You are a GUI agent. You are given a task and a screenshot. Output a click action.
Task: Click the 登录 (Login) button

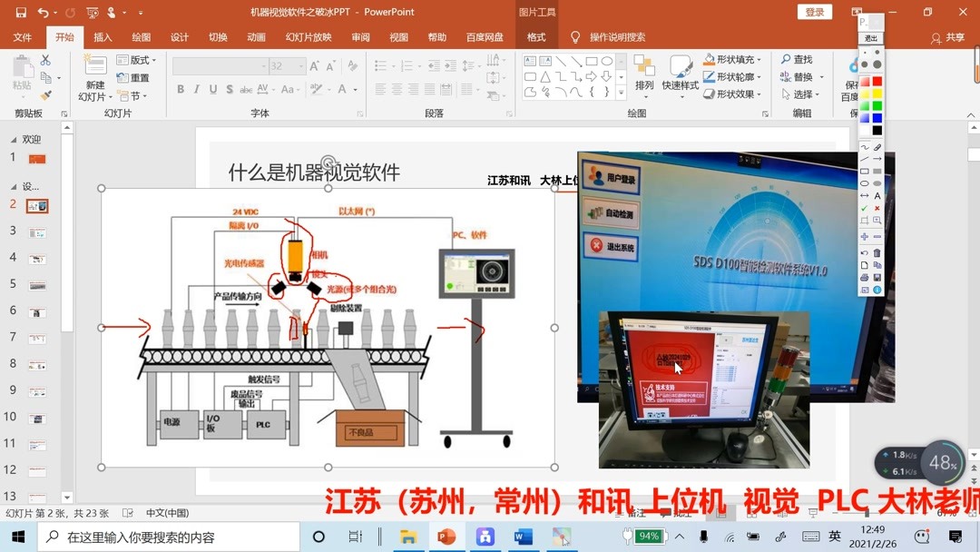coord(814,12)
